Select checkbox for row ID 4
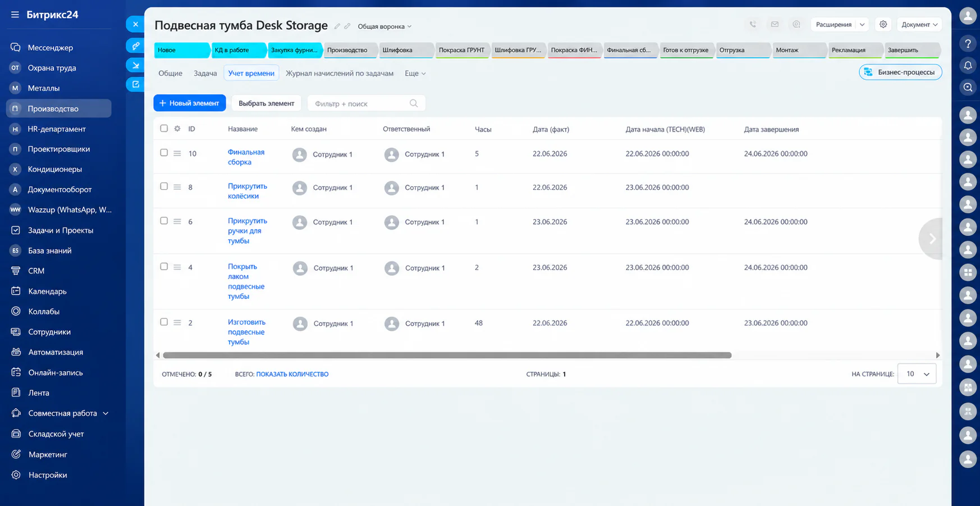 click(164, 267)
